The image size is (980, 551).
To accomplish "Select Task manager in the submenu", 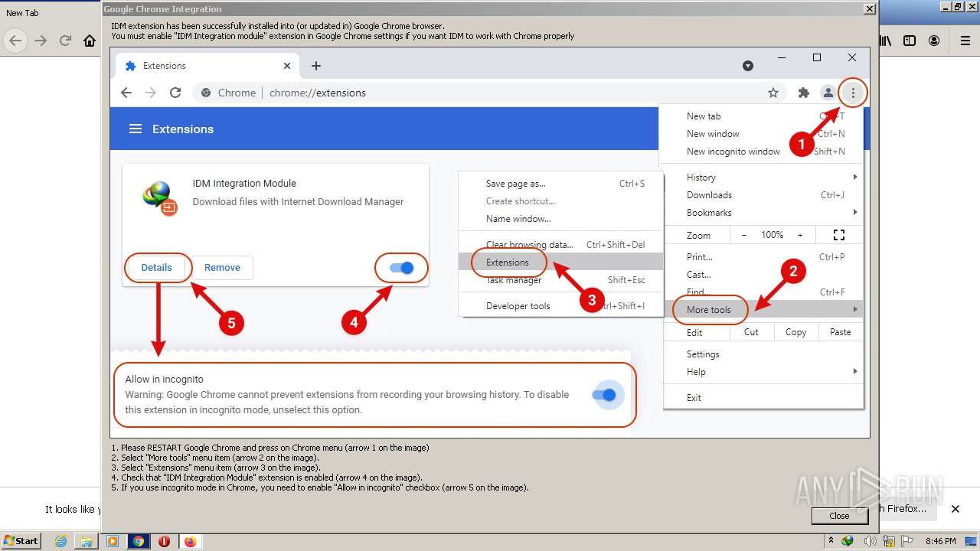I will tap(560, 280).
